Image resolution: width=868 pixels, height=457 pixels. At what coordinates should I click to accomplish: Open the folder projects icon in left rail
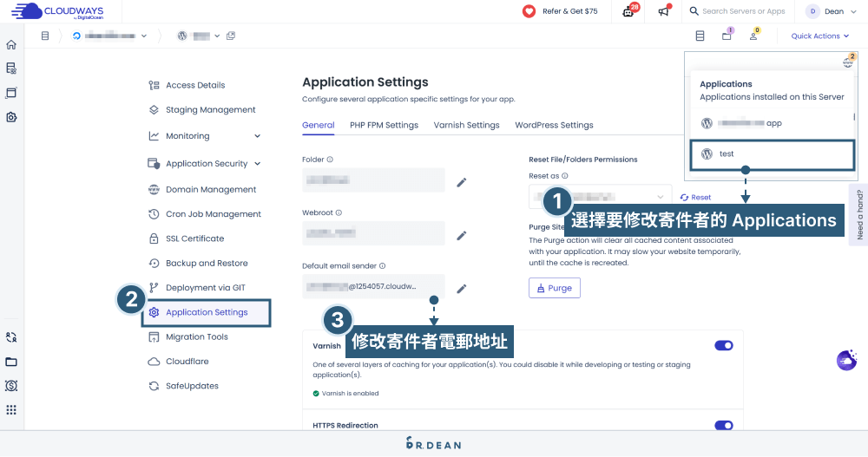(x=11, y=362)
